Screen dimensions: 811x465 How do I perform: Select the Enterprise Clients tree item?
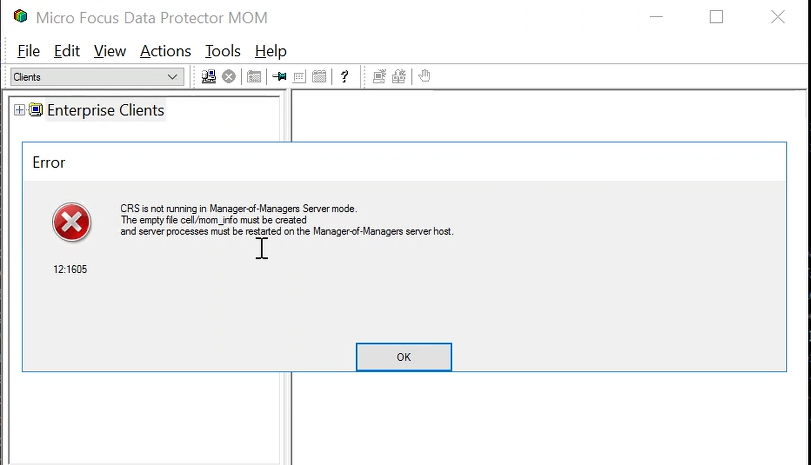click(x=106, y=110)
